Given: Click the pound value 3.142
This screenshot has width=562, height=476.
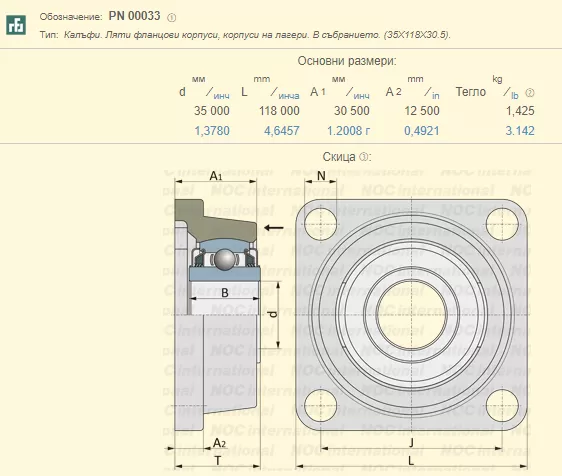Looking at the screenshot, I should [x=520, y=131].
